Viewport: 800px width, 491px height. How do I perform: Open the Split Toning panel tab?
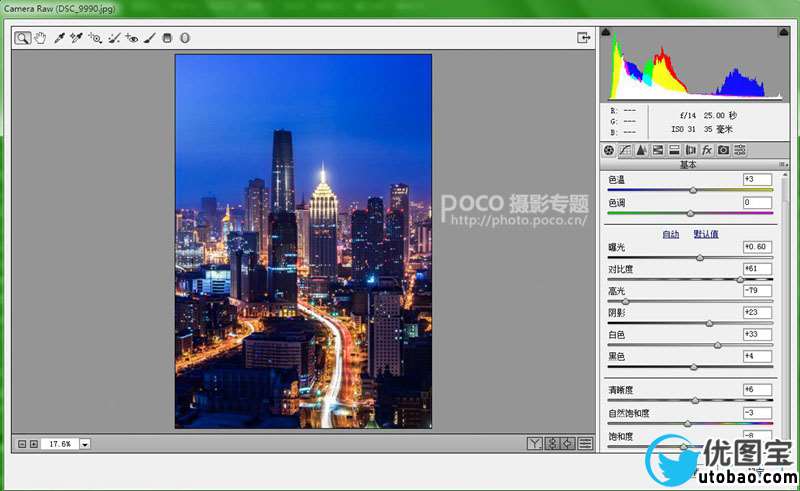click(674, 150)
